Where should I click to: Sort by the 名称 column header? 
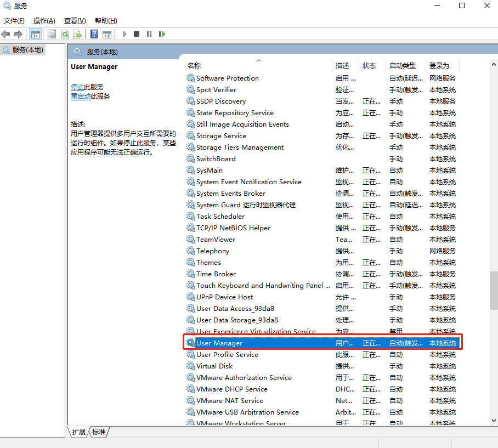pos(194,65)
